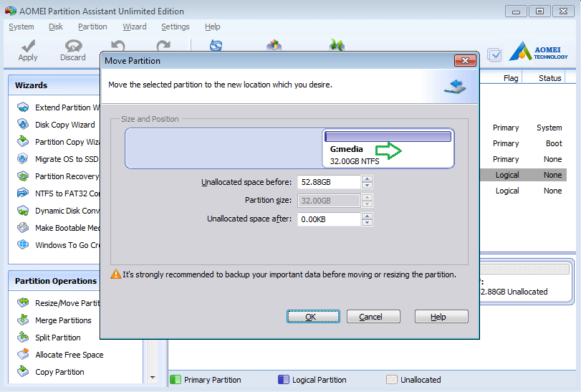Viewport: 581px width, 392px height.
Task: Close the Move Partition dialog
Action: [465, 60]
